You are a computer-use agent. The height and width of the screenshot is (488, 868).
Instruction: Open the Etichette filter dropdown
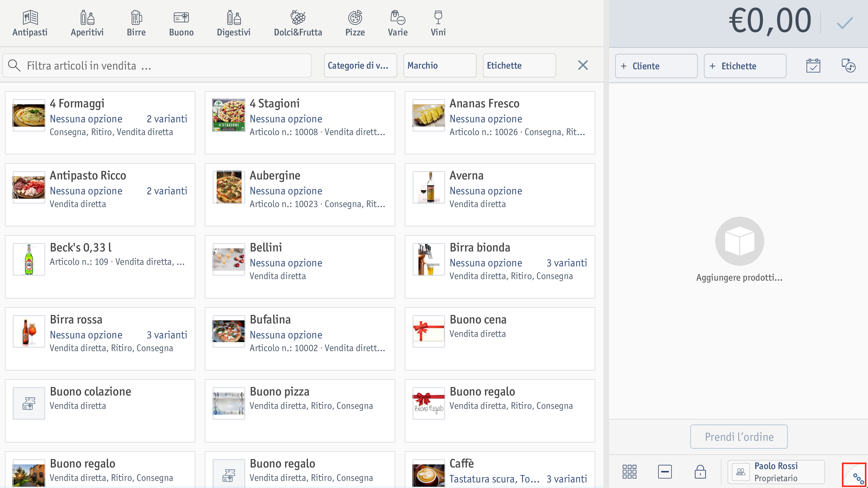pyautogui.click(x=519, y=66)
